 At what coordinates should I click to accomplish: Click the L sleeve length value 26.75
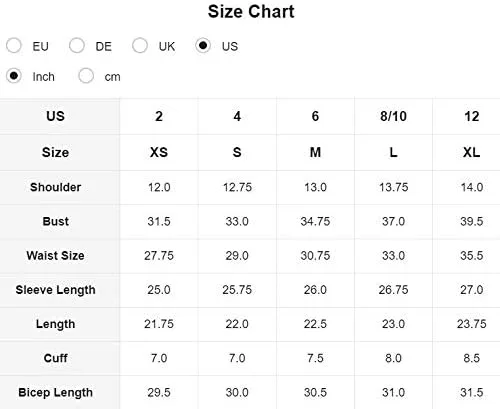tap(393, 290)
